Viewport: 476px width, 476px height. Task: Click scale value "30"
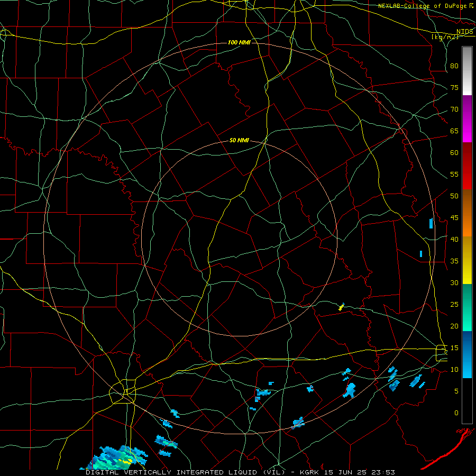click(454, 283)
